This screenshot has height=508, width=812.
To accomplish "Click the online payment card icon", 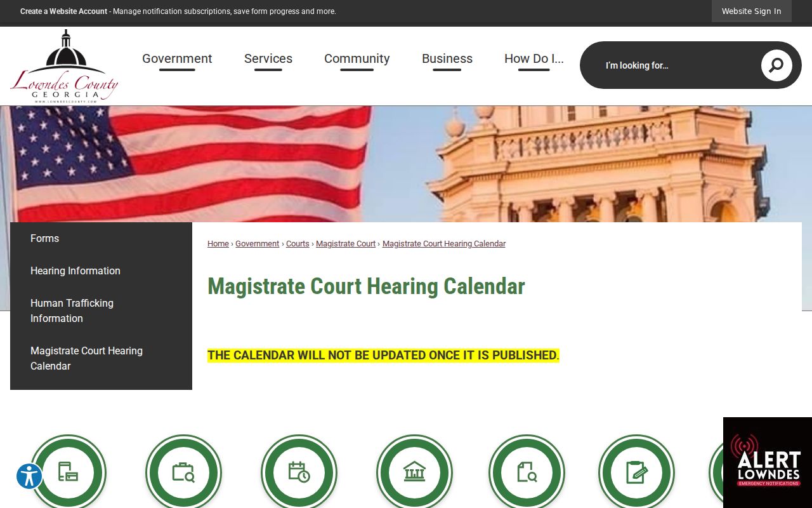I will pyautogui.click(x=69, y=472).
